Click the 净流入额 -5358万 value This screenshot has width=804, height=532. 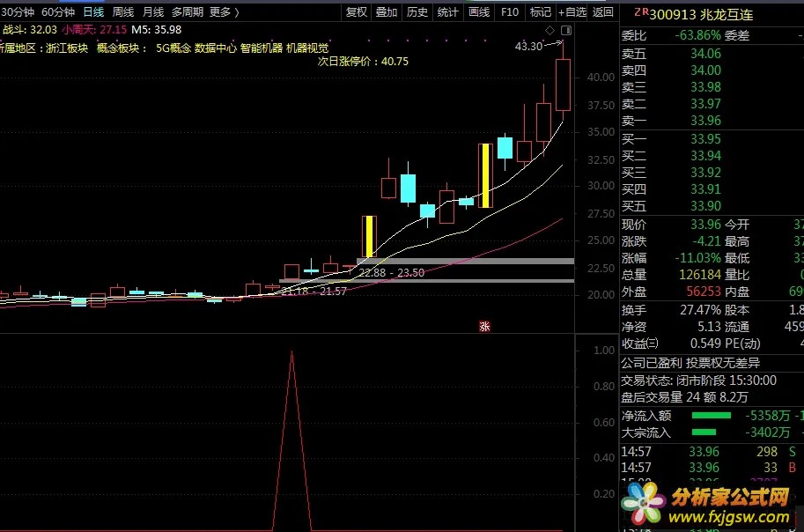click(x=768, y=416)
